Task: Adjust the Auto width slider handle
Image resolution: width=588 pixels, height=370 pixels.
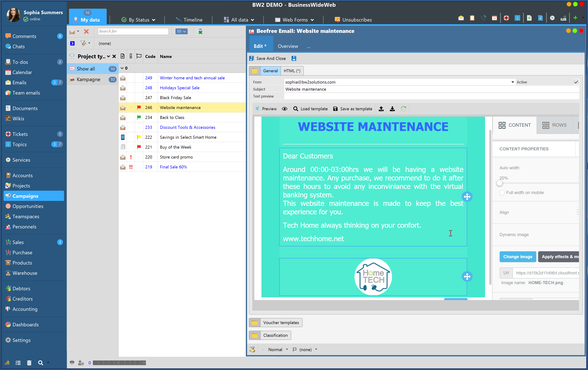Action: point(499,183)
